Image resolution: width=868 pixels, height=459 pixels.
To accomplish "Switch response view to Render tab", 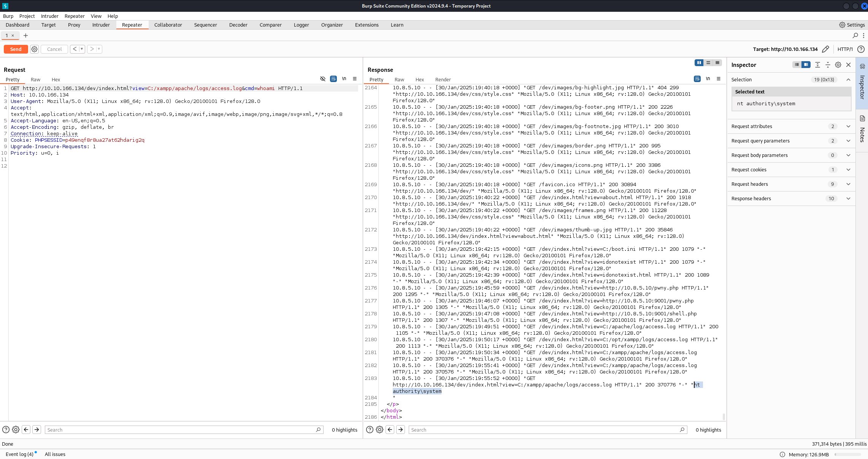I will (443, 79).
